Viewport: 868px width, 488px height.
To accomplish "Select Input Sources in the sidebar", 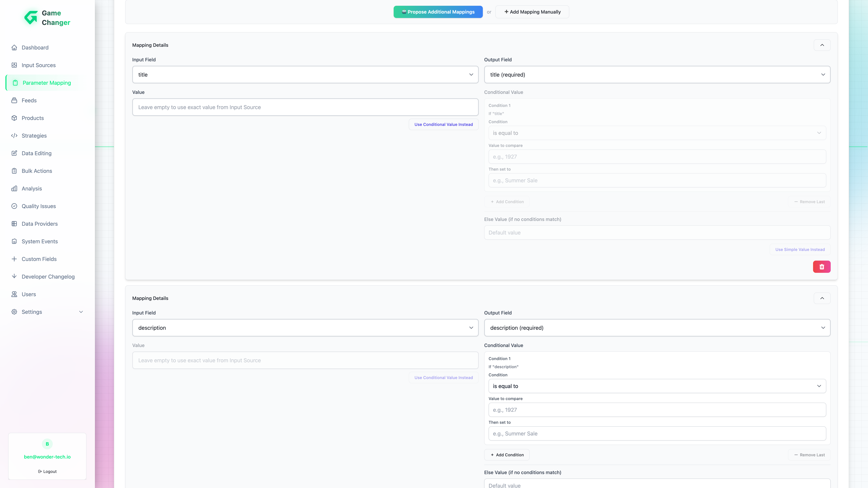I will [38, 65].
